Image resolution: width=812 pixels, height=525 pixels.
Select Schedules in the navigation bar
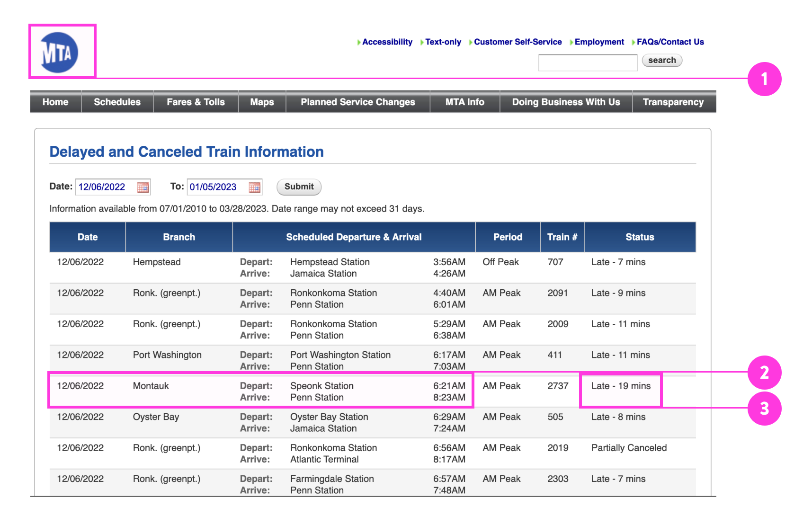[x=117, y=102]
